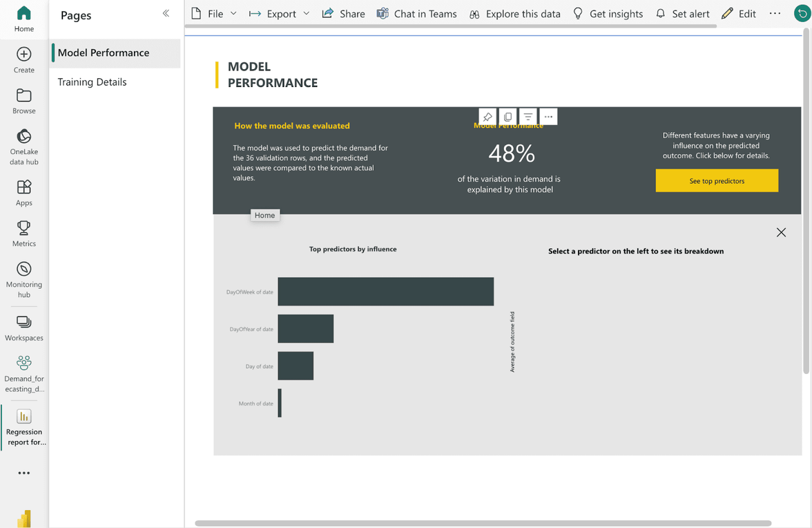This screenshot has height=528, width=812.
Task: Switch to the Training Details page
Action: [92, 82]
